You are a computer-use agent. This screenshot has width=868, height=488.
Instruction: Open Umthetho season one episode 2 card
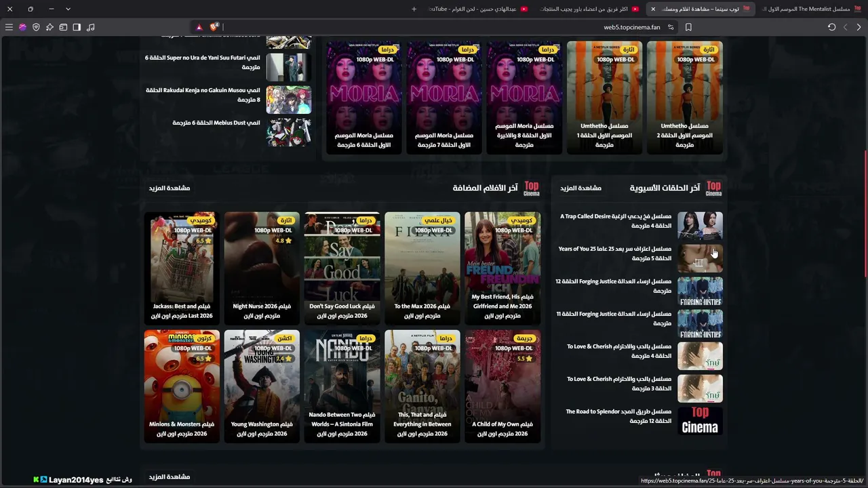pos(685,98)
